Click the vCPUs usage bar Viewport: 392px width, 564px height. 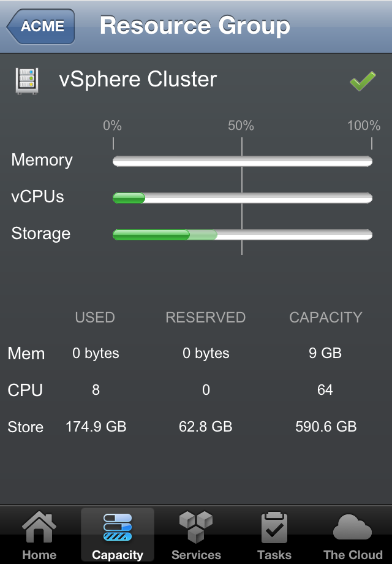coord(243,198)
